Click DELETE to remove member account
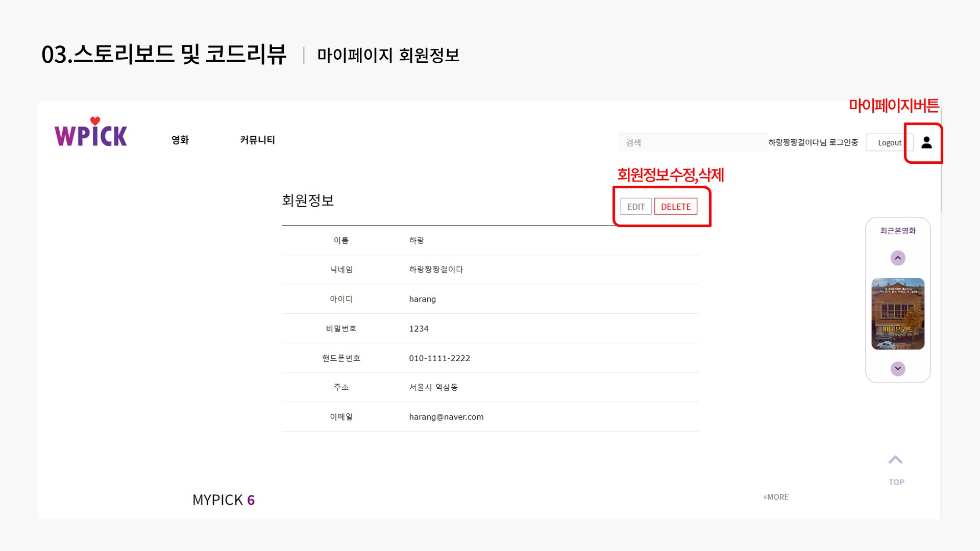The height and width of the screenshot is (551, 980). coord(675,207)
